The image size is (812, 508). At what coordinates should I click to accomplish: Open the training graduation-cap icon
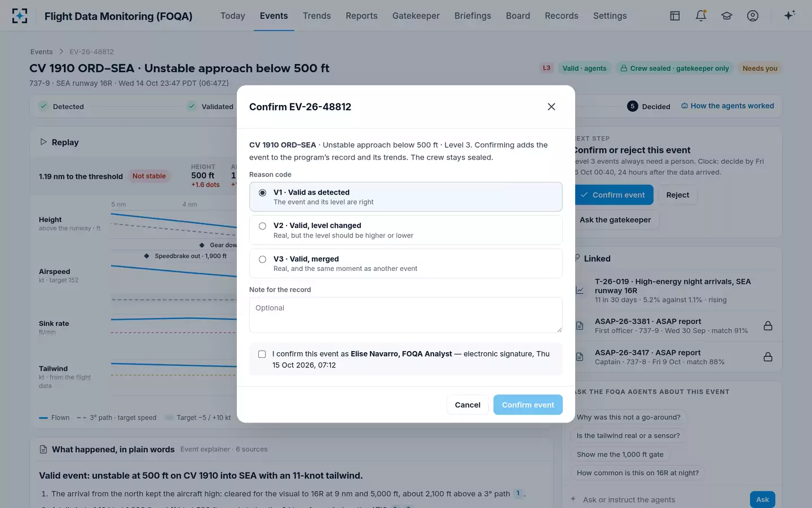coord(727,16)
